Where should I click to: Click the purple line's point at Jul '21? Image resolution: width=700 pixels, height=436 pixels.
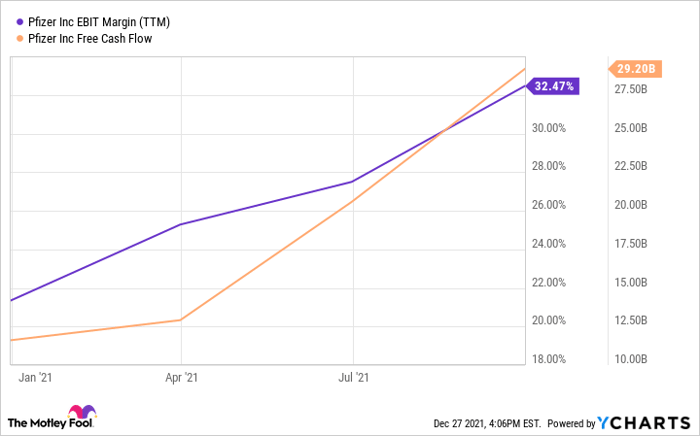point(353,182)
